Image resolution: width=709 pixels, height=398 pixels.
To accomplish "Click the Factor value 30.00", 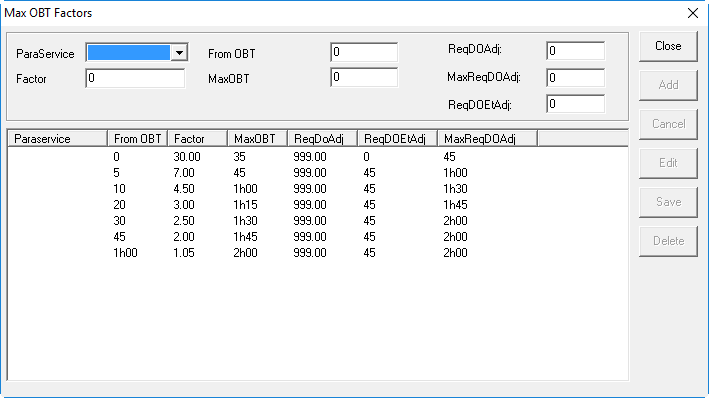I will pyautogui.click(x=187, y=157).
